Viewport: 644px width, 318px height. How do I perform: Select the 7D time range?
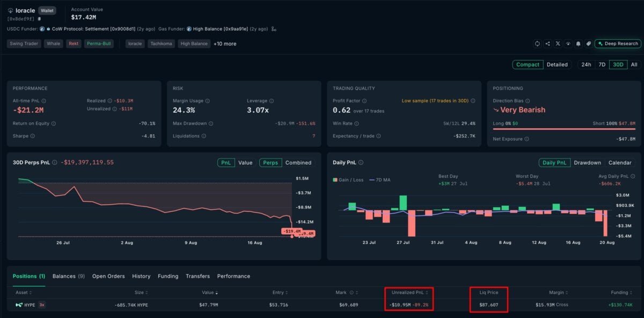[602, 64]
